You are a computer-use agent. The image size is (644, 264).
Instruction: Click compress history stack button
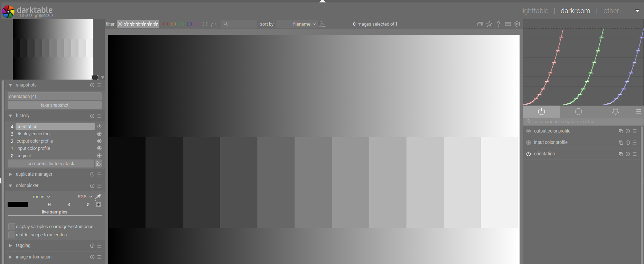click(x=51, y=163)
